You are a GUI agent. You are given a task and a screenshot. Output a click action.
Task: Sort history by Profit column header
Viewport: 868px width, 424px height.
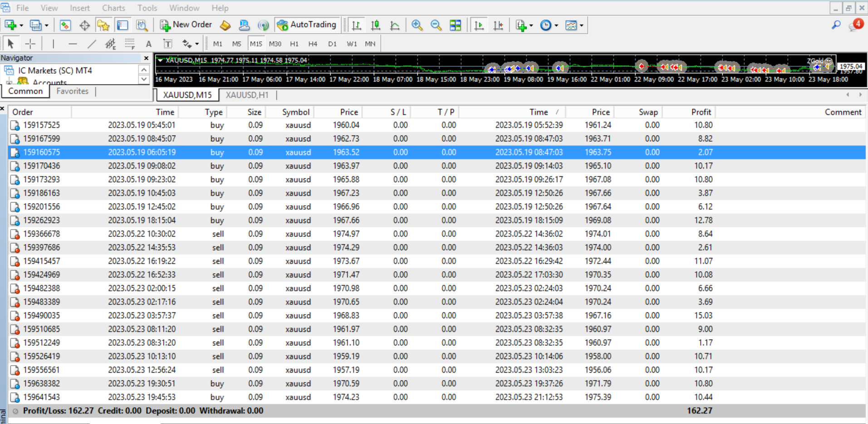(x=701, y=112)
